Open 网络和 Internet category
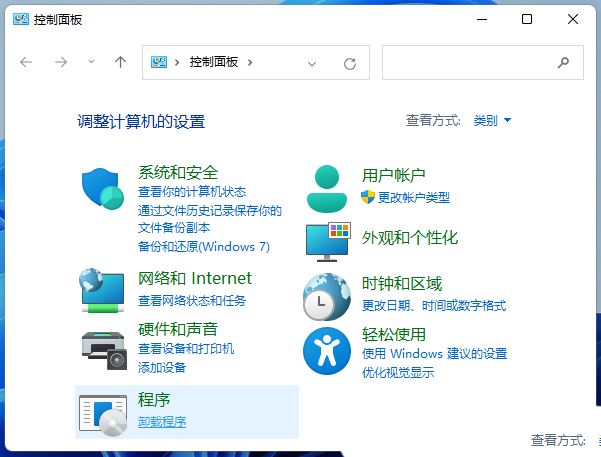The image size is (601, 457). click(195, 278)
